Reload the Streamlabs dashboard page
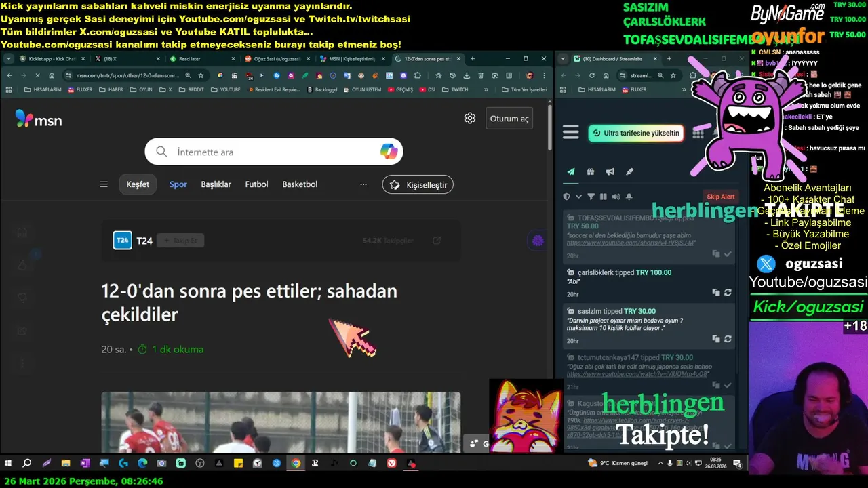The height and width of the screenshot is (488, 868). pyautogui.click(x=592, y=75)
